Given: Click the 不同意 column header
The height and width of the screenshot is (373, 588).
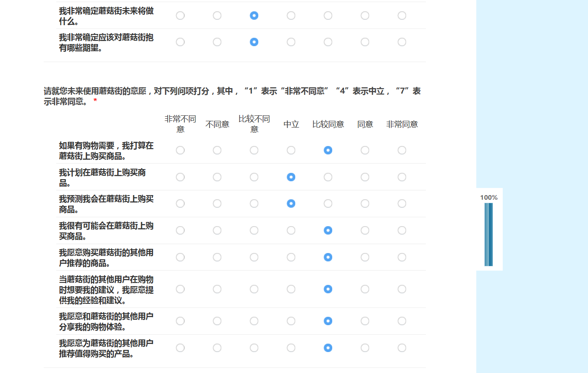Looking at the screenshot, I should click(217, 124).
